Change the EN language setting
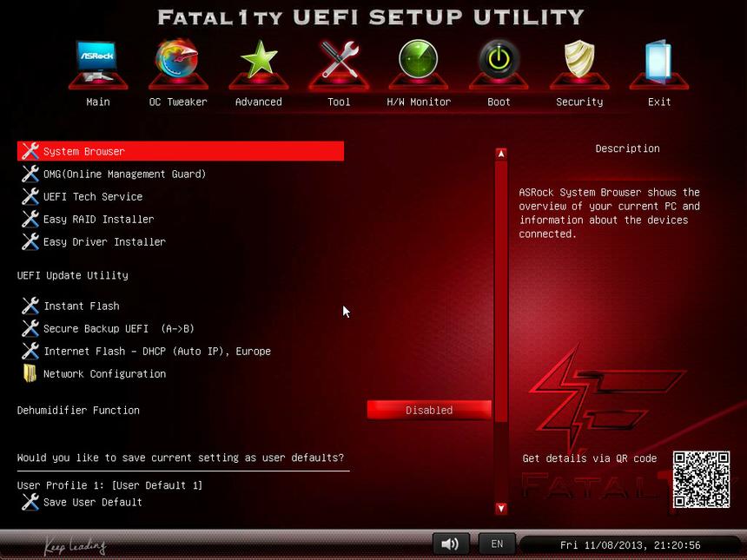This screenshot has height=560, width=747. pos(497,544)
